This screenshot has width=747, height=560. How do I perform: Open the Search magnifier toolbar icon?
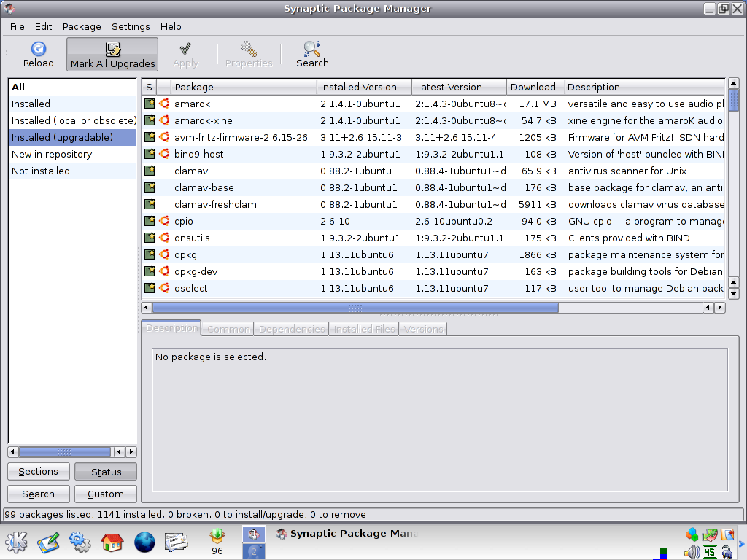[312, 49]
